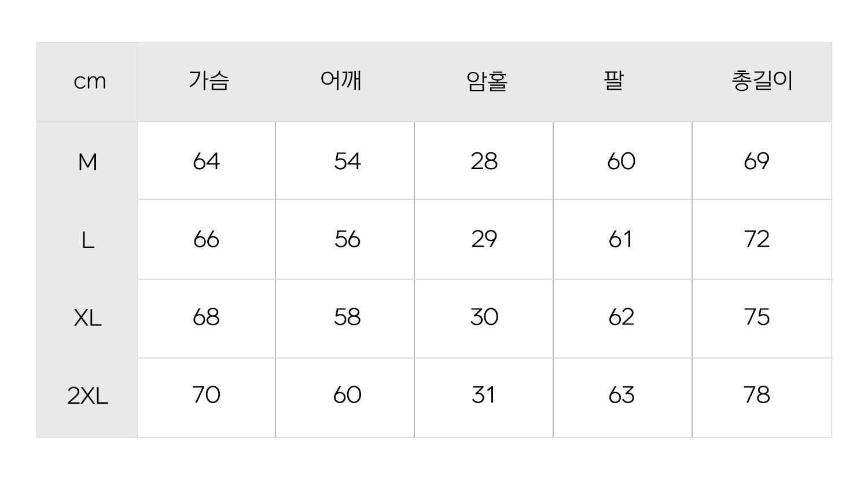Image resolution: width=868 pixels, height=479 pixels.
Task: Click the M chest value 64
Action: point(207,161)
